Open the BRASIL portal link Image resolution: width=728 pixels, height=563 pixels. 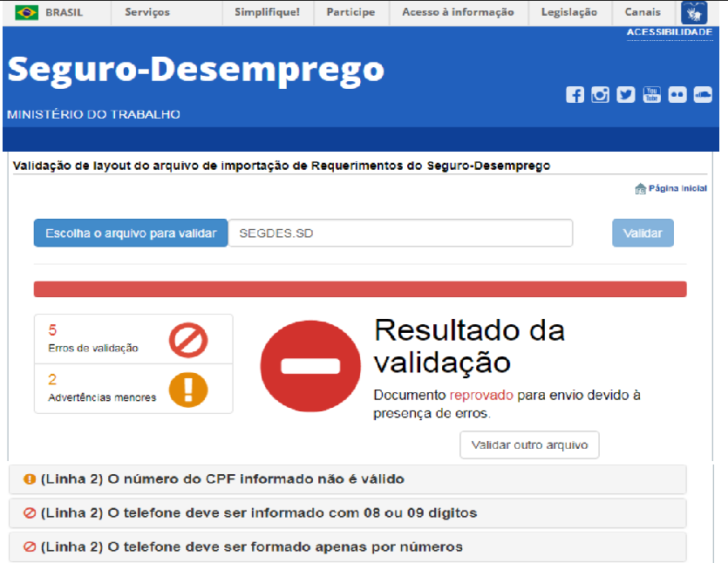point(64,12)
